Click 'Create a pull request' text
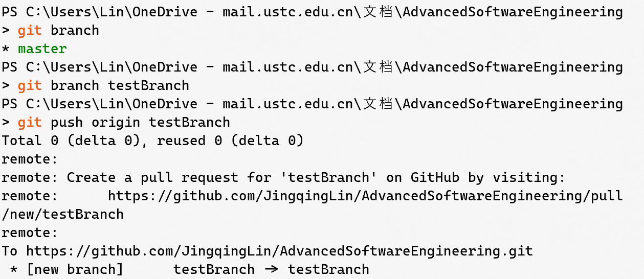This screenshot has width=644, height=279. click(x=152, y=177)
